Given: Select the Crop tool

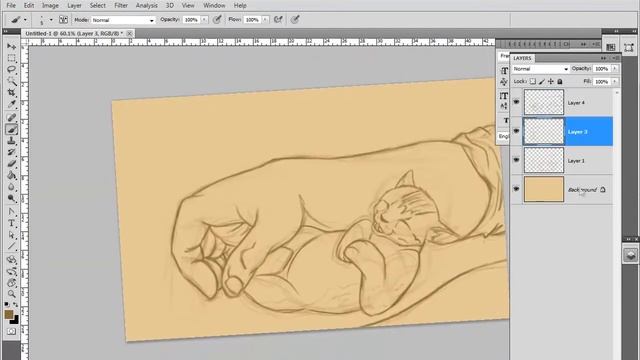Looking at the screenshot, I should point(11,93).
